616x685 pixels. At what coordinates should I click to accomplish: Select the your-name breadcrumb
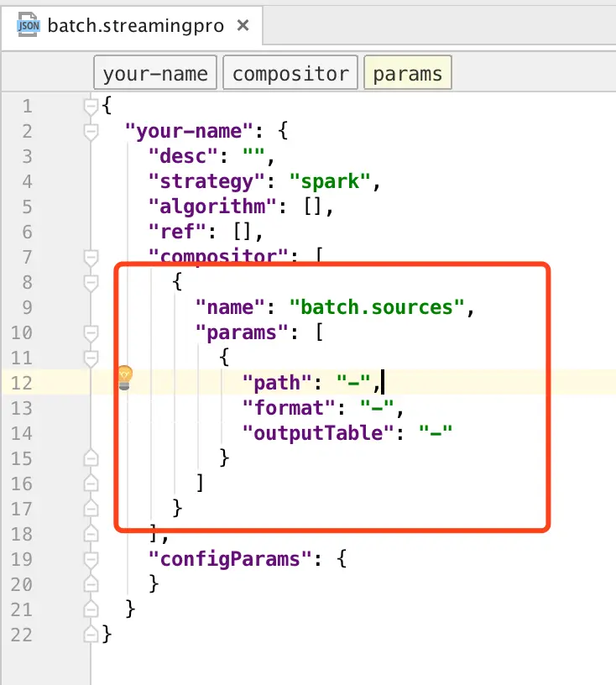[155, 73]
